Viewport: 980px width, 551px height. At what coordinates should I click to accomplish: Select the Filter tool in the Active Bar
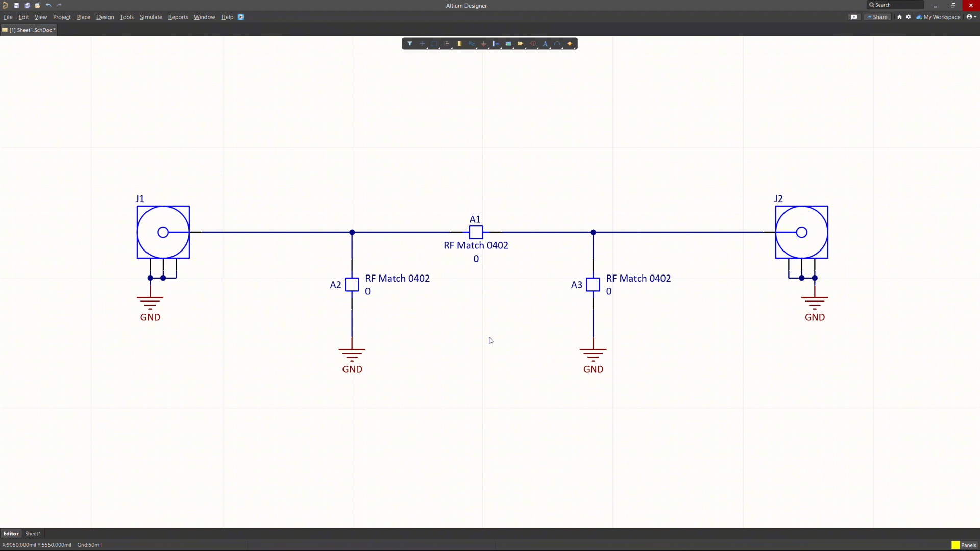pyautogui.click(x=410, y=43)
